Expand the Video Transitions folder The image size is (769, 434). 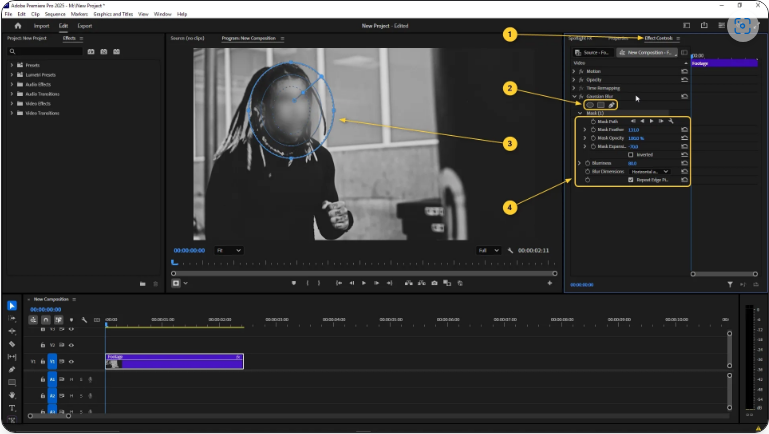pos(11,113)
